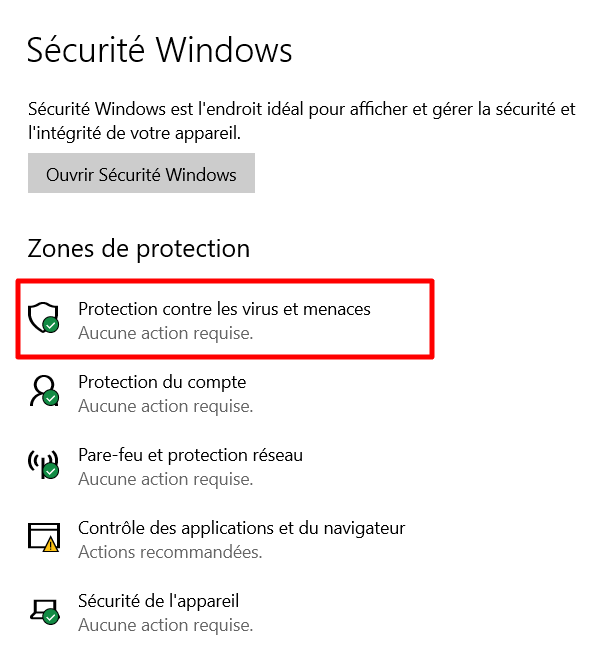Go to Sécurité de l'appareil
The image size is (611, 650).
tap(158, 601)
